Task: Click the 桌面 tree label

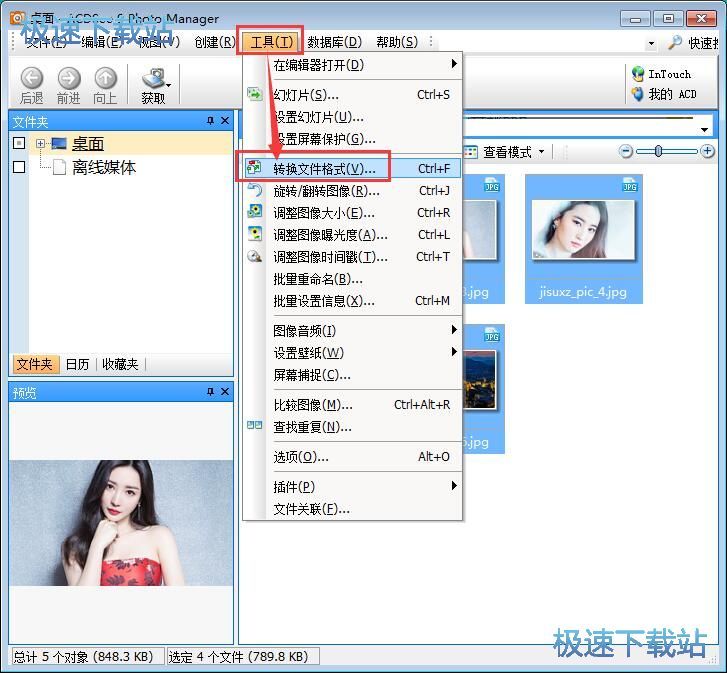Action: pyautogui.click(x=88, y=144)
